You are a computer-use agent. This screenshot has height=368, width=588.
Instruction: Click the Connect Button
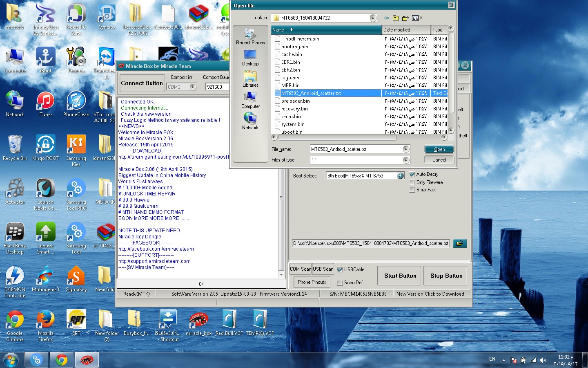tap(142, 83)
